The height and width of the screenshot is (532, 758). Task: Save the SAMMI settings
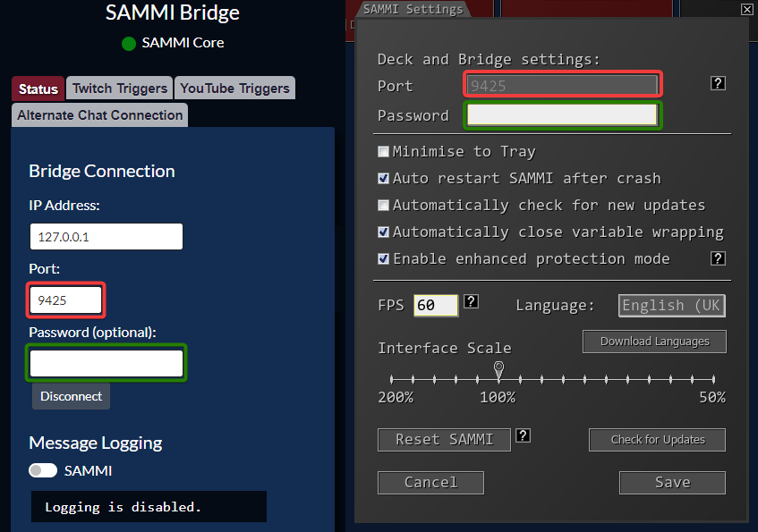pos(672,482)
